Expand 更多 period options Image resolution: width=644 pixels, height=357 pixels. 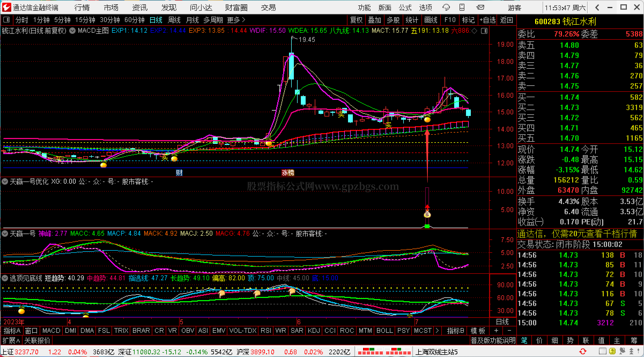(x=236, y=20)
